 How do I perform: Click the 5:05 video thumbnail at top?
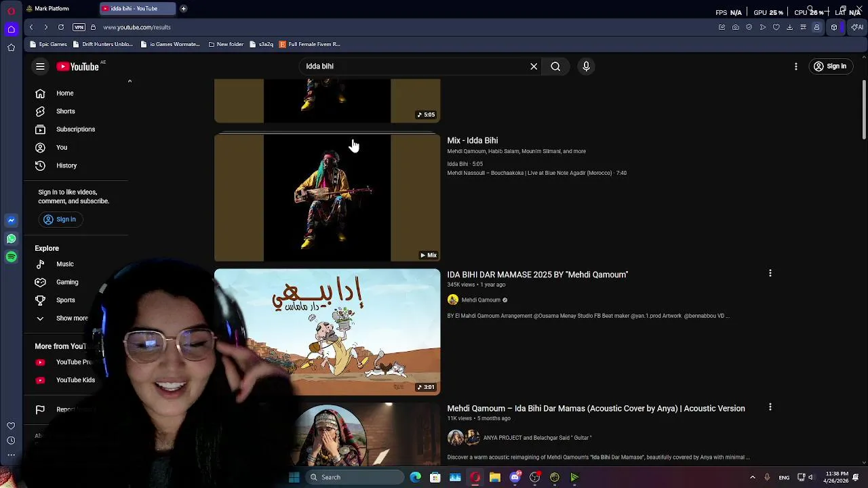click(x=327, y=101)
